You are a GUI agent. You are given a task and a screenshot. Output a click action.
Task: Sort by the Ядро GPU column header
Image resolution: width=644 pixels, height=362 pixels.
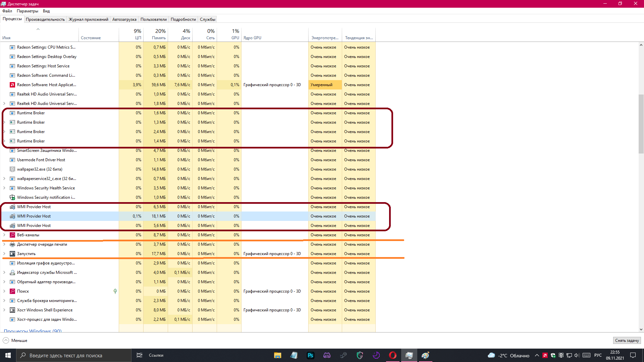(x=275, y=34)
